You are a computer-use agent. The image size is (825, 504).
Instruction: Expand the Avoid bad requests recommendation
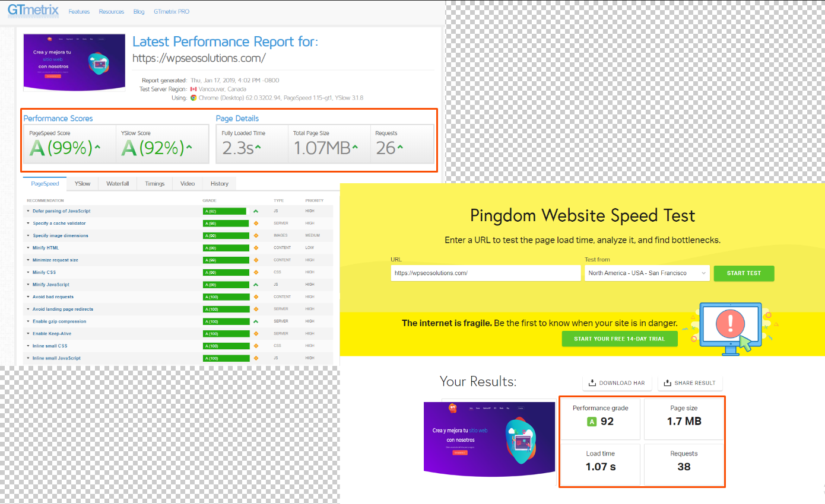(x=28, y=297)
